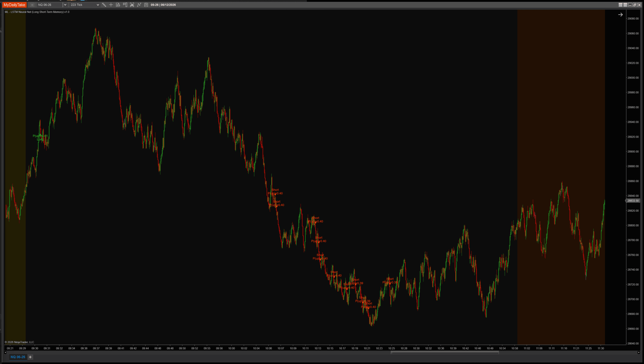The image size is (644, 364).
Task: Click second window link square at top right
Action: point(625,5)
